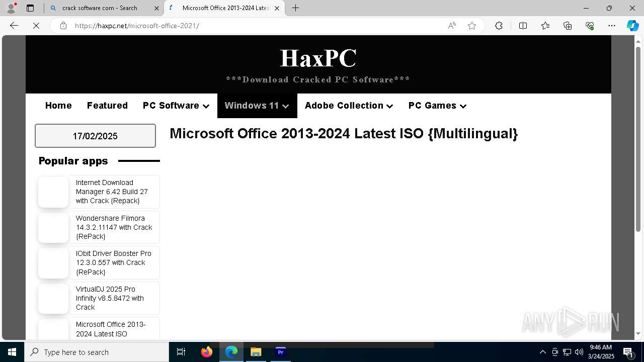
Task: Open the Windows Start menu
Action: coord(12,352)
